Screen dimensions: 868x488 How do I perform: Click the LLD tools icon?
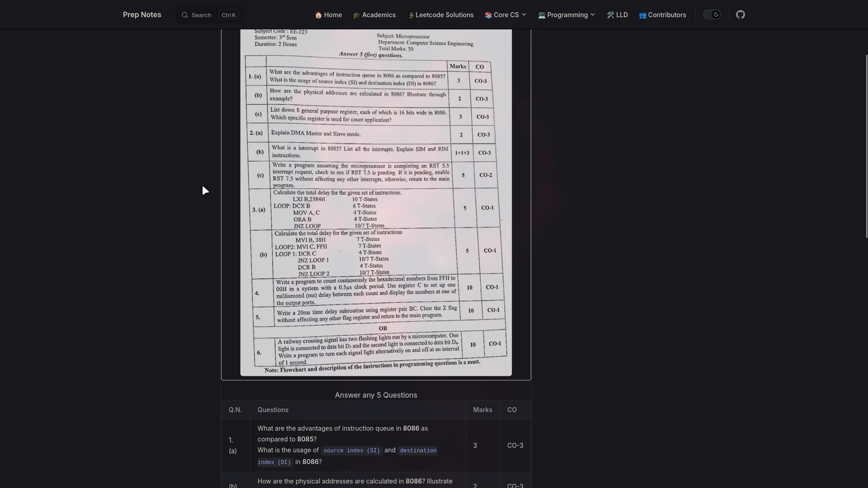pyautogui.click(x=611, y=14)
